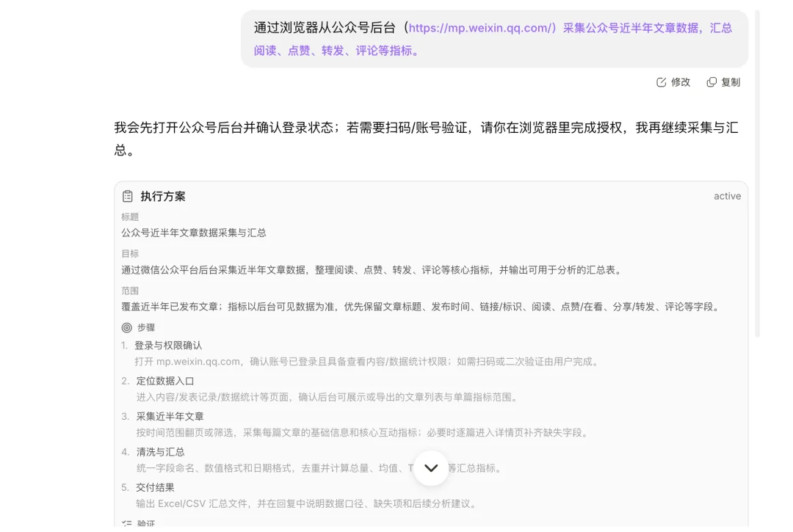Click the 步骤 target icon
Screen dimensions: 793x532
coord(127,328)
